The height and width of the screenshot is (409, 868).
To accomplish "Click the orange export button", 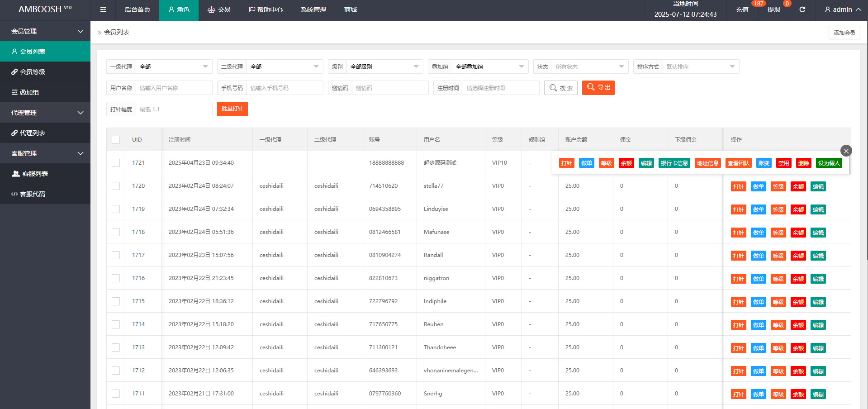I will click(x=598, y=87).
